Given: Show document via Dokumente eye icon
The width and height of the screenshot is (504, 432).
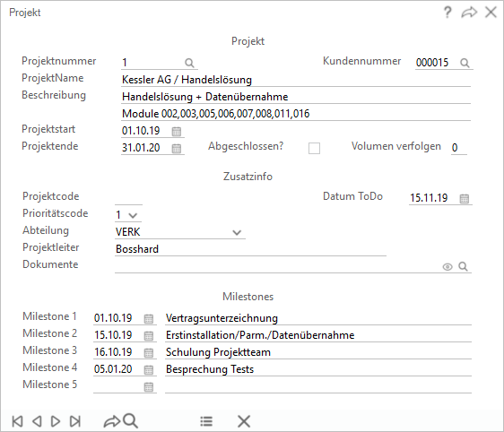Looking at the screenshot, I should coord(448,267).
